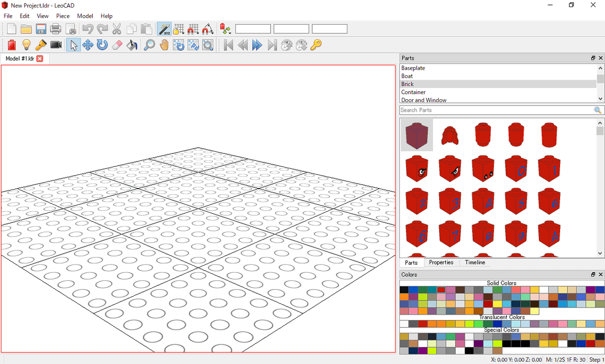The height and width of the screenshot is (364, 605).
Task: Use the Eraser to delete pieces
Action: point(117,45)
